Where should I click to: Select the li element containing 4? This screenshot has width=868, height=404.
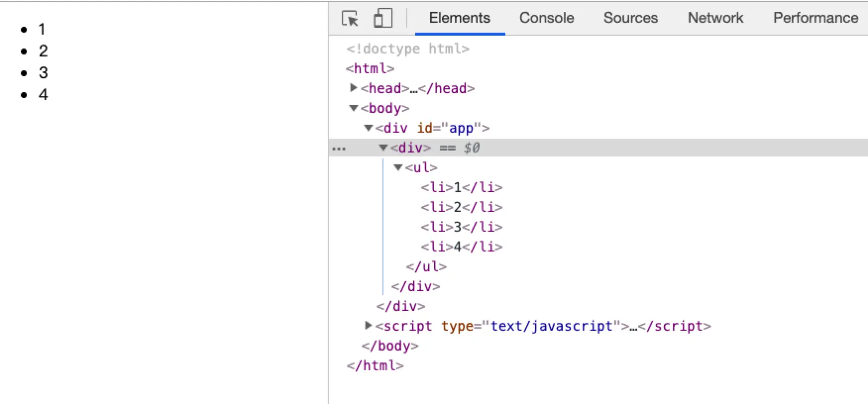coord(461,247)
